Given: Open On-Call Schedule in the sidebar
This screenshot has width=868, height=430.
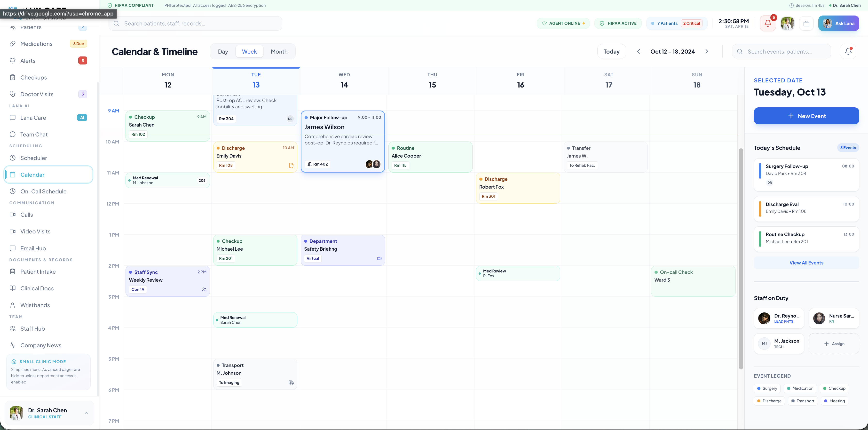Looking at the screenshot, I should (48, 191).
